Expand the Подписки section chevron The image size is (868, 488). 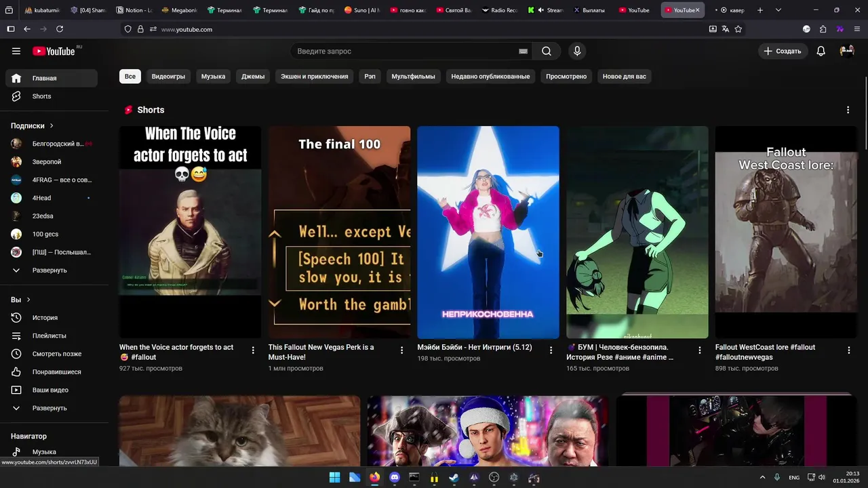point(51,126)
